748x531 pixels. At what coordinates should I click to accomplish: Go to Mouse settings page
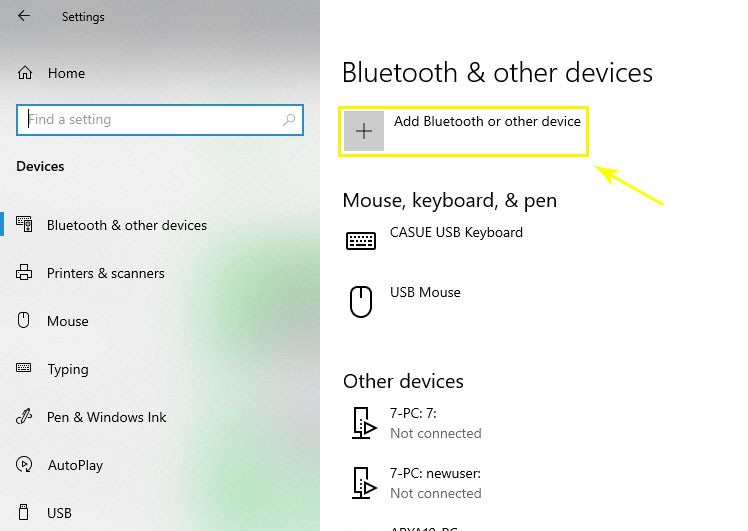tap(68, 321)
